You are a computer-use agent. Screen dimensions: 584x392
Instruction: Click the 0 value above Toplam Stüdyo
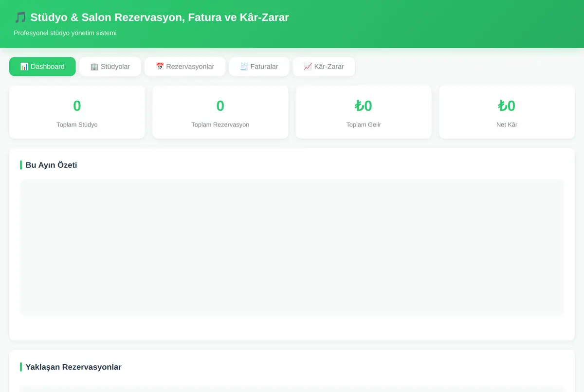click(x=77, y=106)
